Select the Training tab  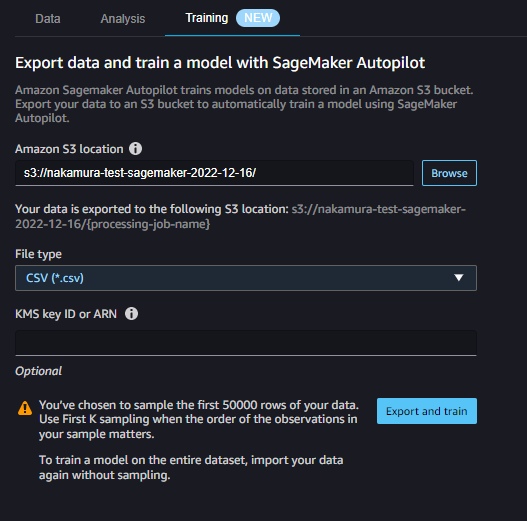tap(207, 18)
